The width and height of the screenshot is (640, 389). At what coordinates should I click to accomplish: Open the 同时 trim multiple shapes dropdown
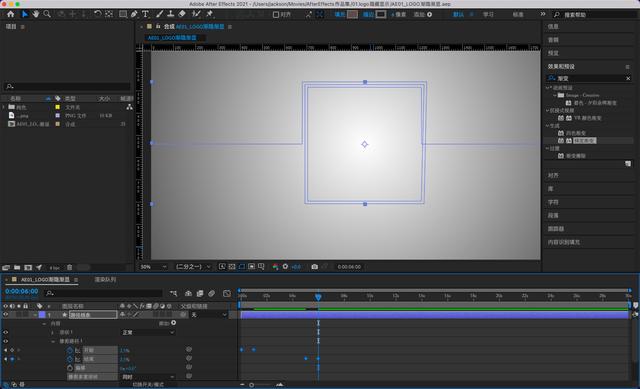pyautogui.click(x=148, y=377)
